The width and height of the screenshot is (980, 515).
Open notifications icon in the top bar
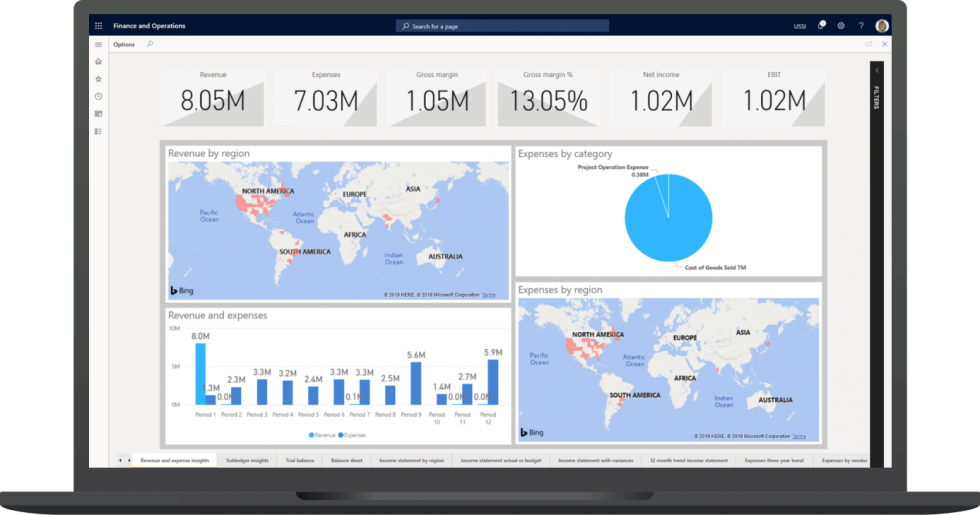[x=821, y=26]
